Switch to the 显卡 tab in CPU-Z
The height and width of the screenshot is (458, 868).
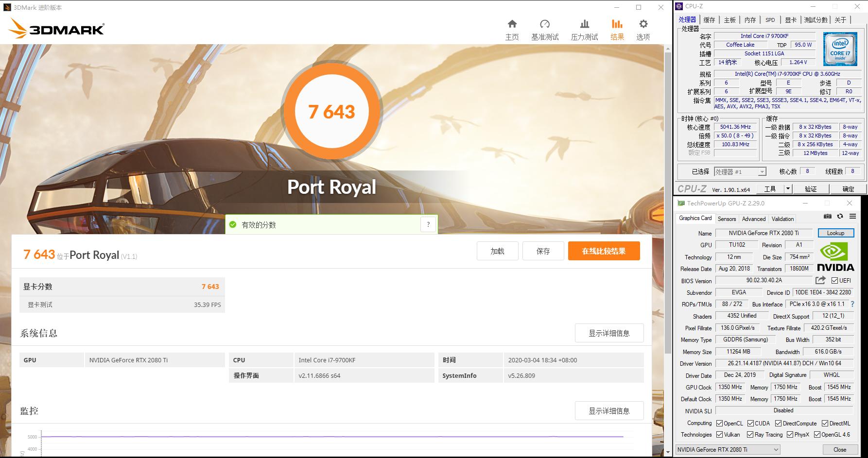[791, 20]
